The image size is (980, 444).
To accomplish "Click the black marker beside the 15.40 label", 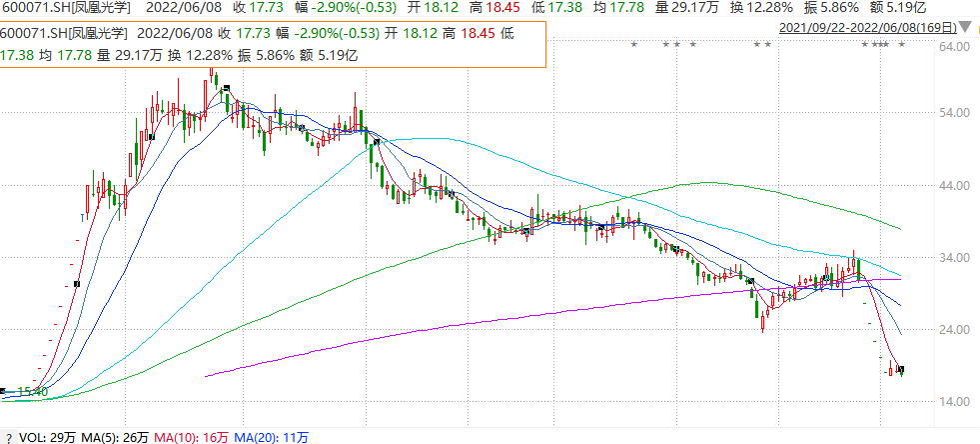I will coord(3,391).
